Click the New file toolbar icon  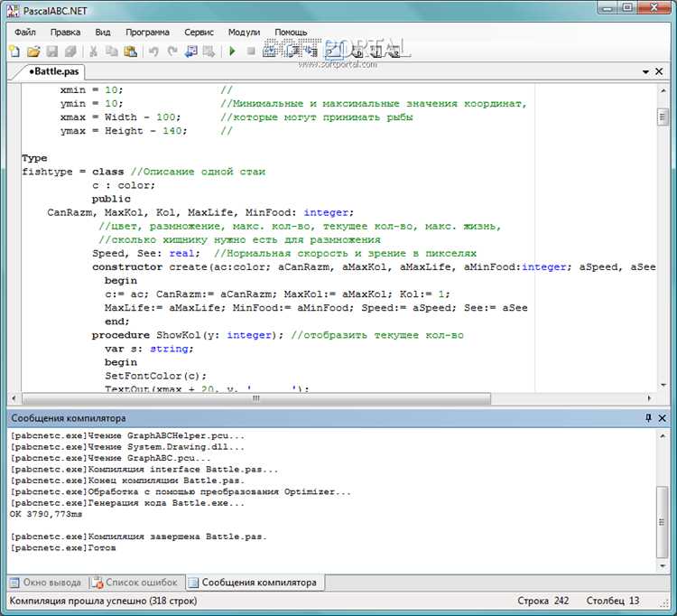pos(14,51)
